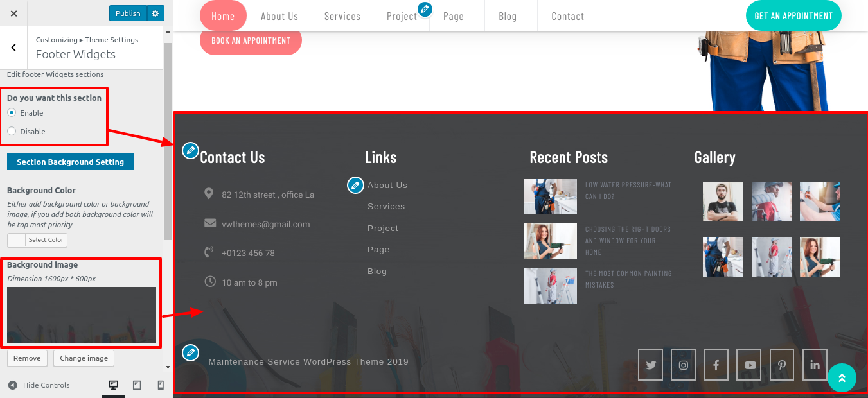Select the Enable radio option
The image size is (868, 398).
pos(12,112)
